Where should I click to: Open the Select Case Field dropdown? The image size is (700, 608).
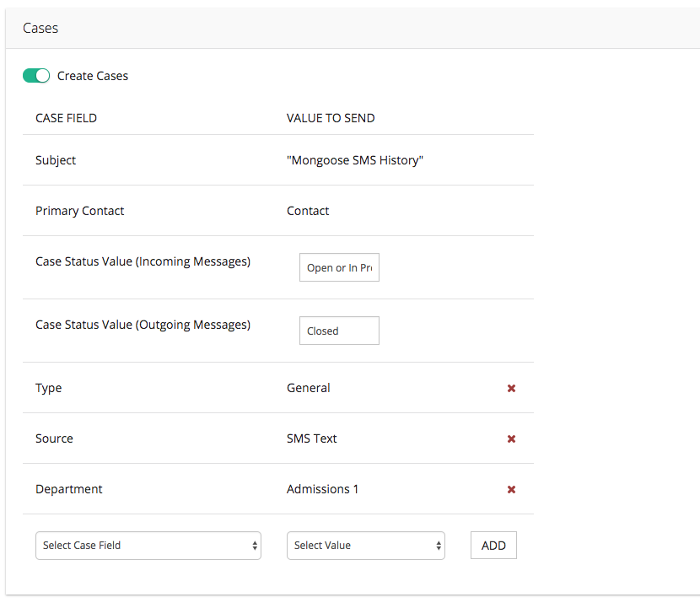(x=148, y=546)
